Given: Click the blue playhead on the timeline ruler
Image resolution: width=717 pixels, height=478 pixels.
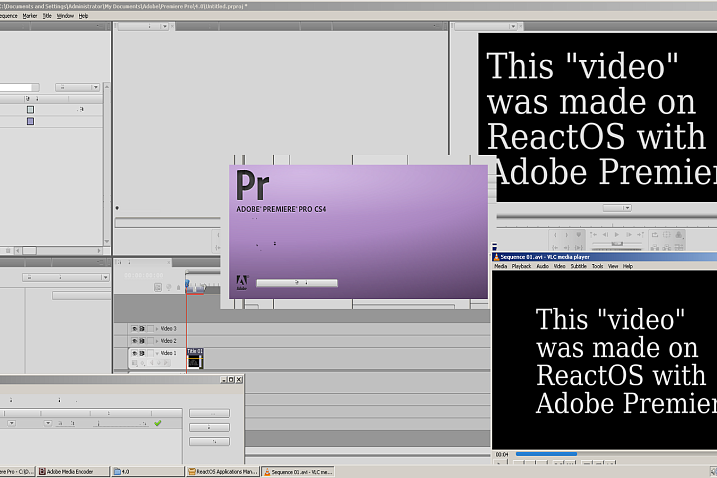Looking at the screenshot, I should coord(187,285).
